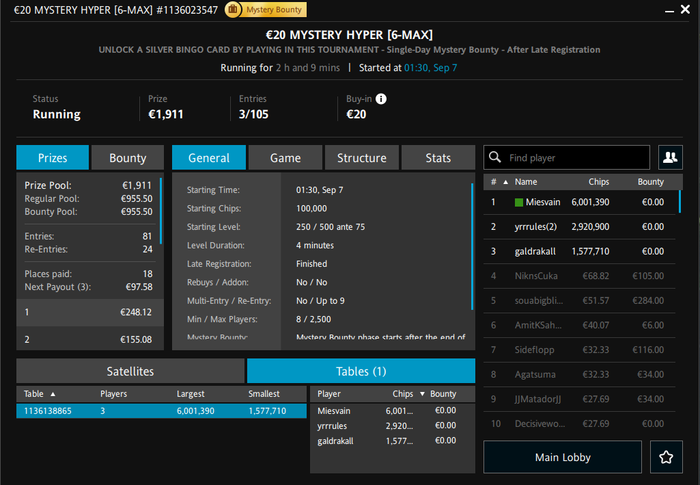Minimize the tournament lobby window
The height and width of the screenshot is (485, 700).
point(669,11)
